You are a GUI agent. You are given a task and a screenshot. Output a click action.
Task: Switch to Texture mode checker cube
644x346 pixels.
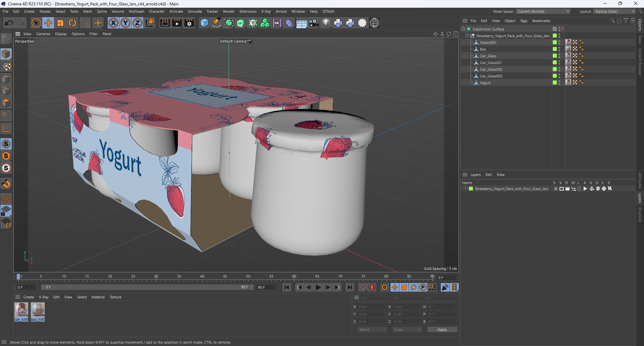[6, 66]
